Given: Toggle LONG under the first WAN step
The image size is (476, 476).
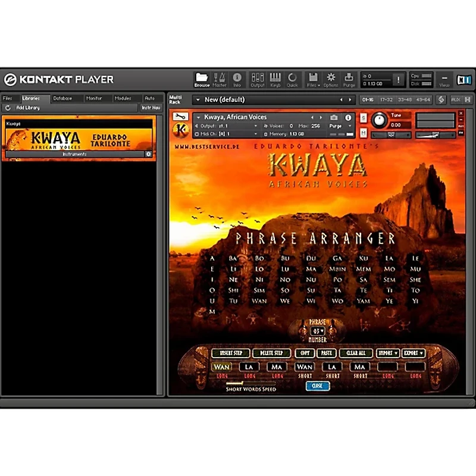Looking at the screenshot, I should [222, 376].
